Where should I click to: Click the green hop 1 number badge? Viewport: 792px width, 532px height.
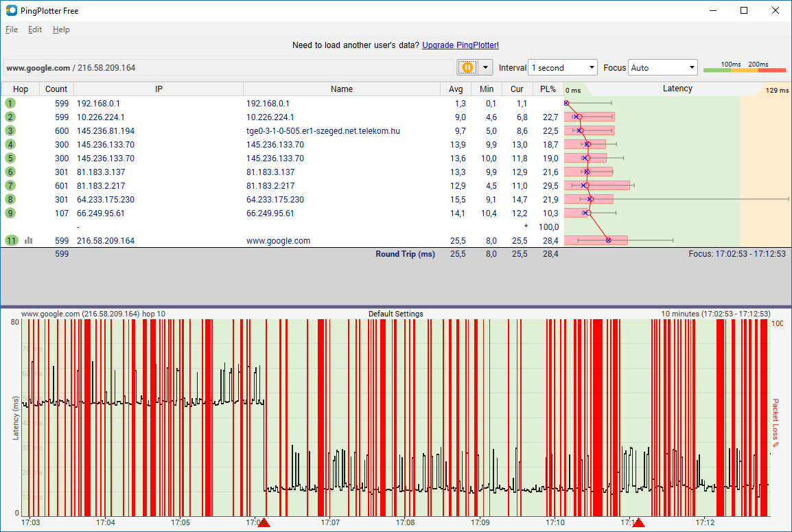pyautogui.click(x=10, y=103)
